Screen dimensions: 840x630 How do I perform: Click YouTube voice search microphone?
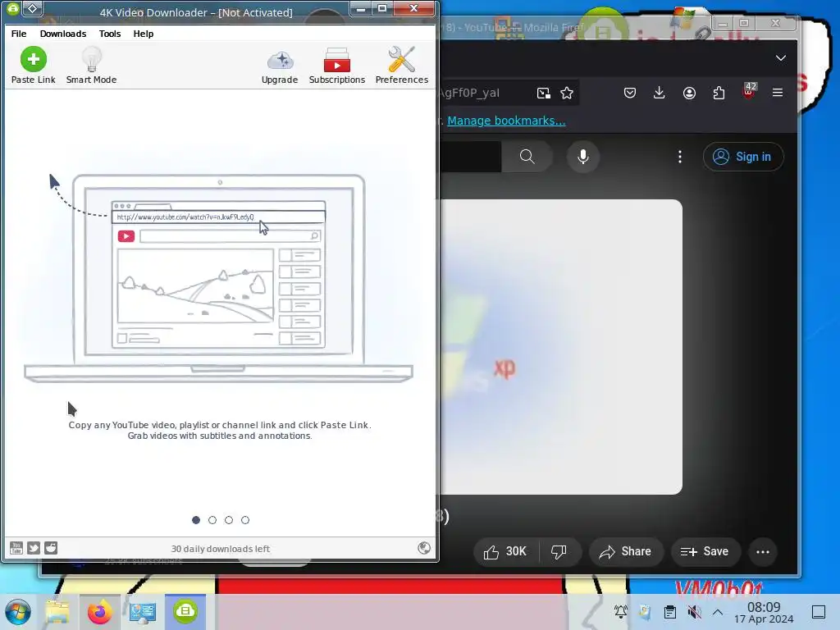point(583,157)
